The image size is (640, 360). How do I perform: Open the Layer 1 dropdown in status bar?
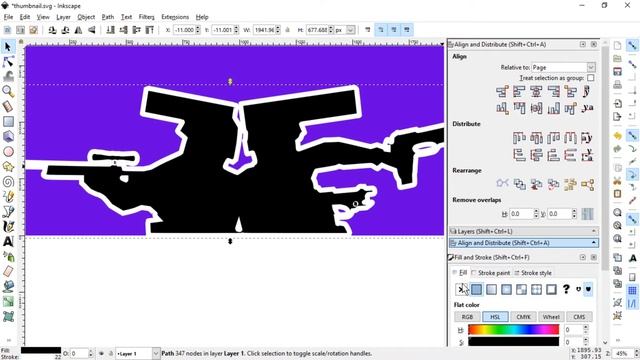(156, 353)
